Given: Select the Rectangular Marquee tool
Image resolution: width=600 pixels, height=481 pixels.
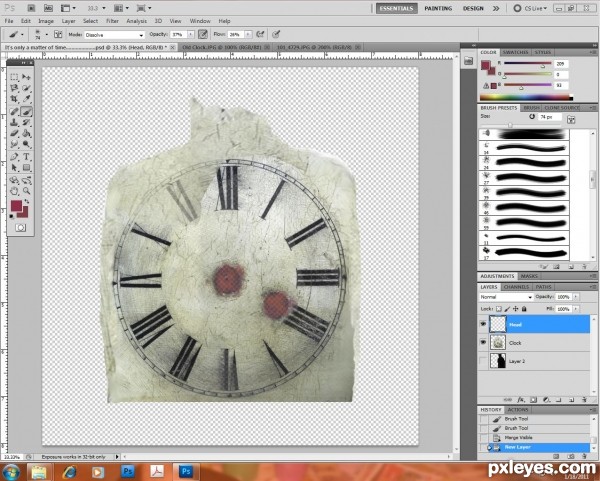Looking at the screenshot, I should tap(14, 77).
